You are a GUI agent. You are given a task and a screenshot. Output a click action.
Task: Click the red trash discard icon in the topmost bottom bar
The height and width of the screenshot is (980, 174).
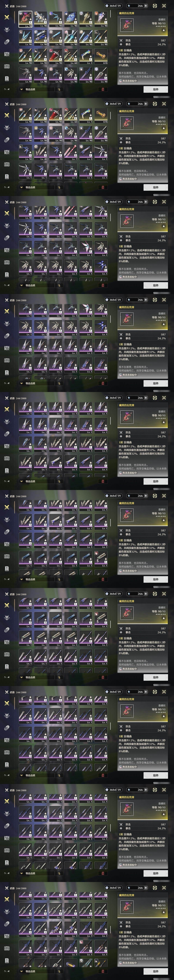tap(103, 89)
